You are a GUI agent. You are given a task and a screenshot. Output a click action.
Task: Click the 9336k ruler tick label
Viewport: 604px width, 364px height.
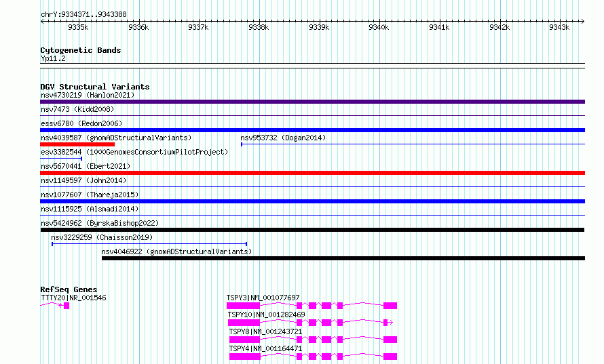138,27
